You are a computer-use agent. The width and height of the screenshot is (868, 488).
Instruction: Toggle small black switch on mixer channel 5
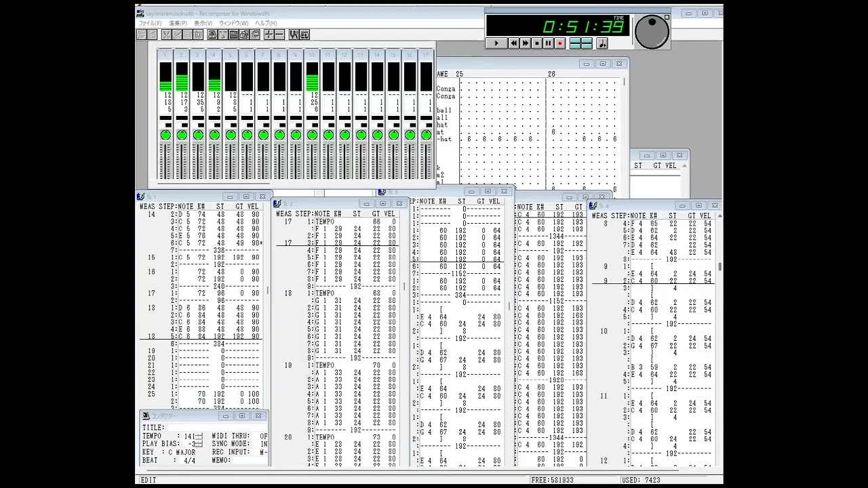tap(233, 125)
